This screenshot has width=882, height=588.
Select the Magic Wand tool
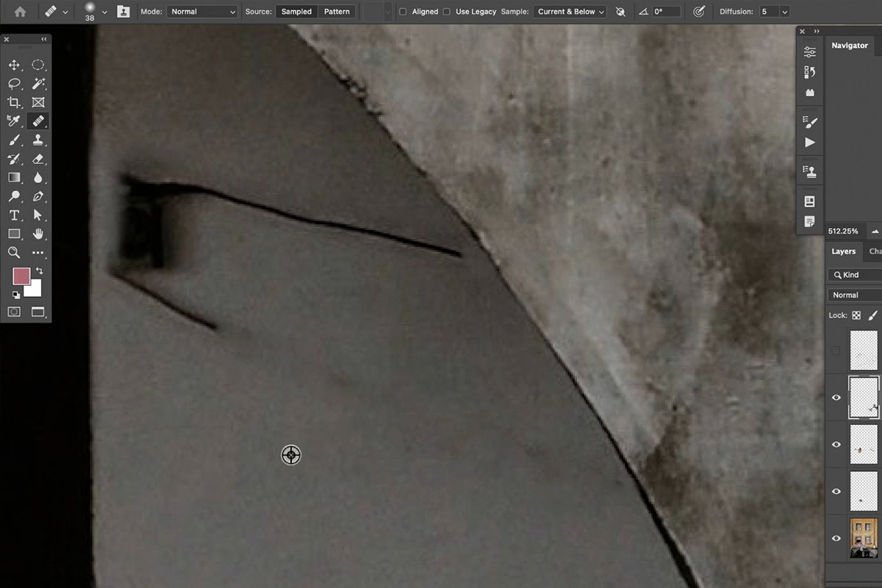point(38,84)
